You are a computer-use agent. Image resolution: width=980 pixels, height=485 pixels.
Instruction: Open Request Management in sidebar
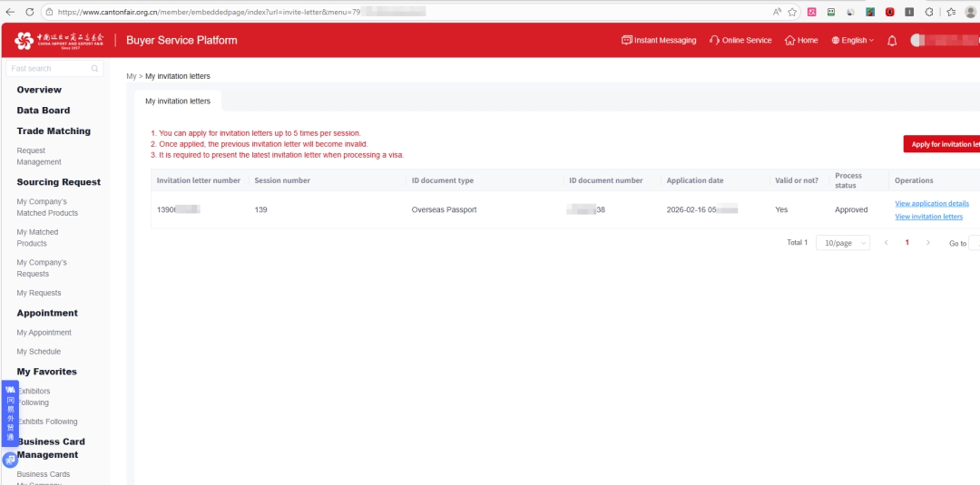pos(39,156)
